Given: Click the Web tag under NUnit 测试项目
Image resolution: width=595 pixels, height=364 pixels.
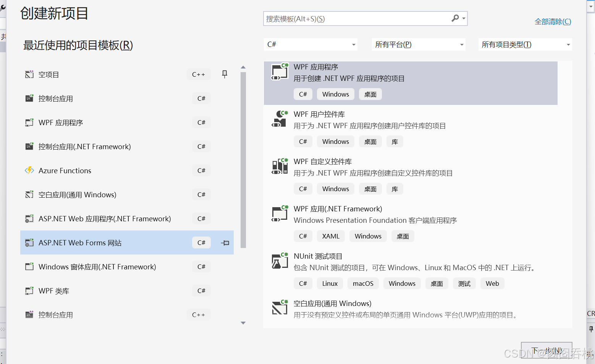Looking at the screenshot, I should point(492,283).
